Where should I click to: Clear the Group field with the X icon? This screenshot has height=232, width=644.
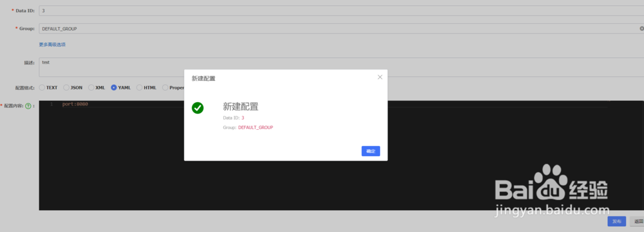tap(641, 29)
